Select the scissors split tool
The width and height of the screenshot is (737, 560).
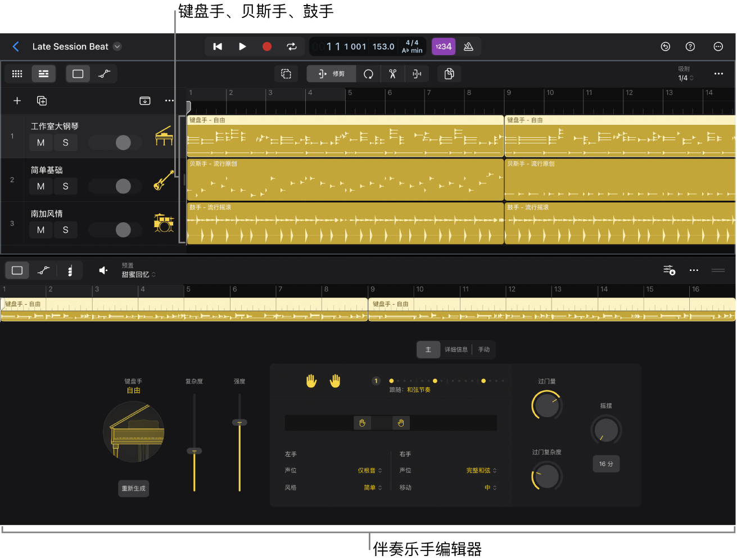(x=392, y=74)
